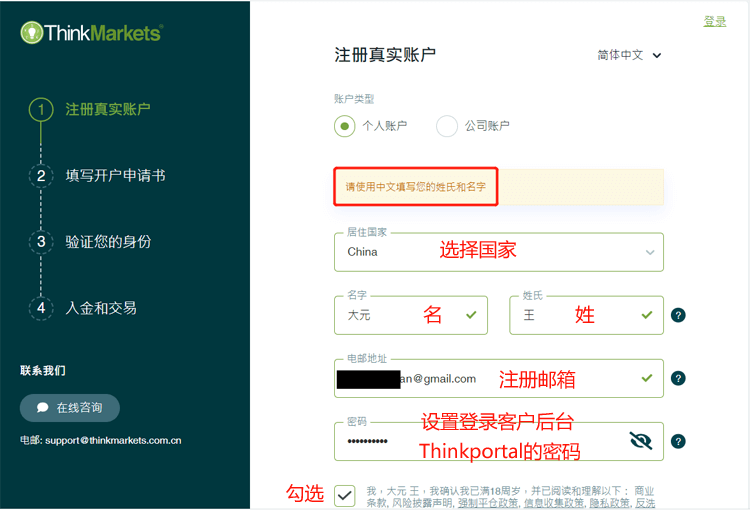Toggle password visibility eye icon
Image resolution: width=750 pixels, height=510 pixels.
(641, 441)
